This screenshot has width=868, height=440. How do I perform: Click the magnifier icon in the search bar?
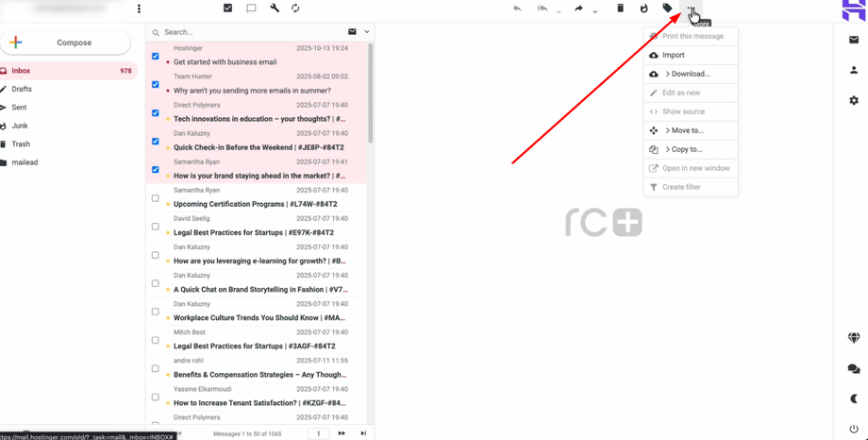pyautogui.click(x=156, y=33)
